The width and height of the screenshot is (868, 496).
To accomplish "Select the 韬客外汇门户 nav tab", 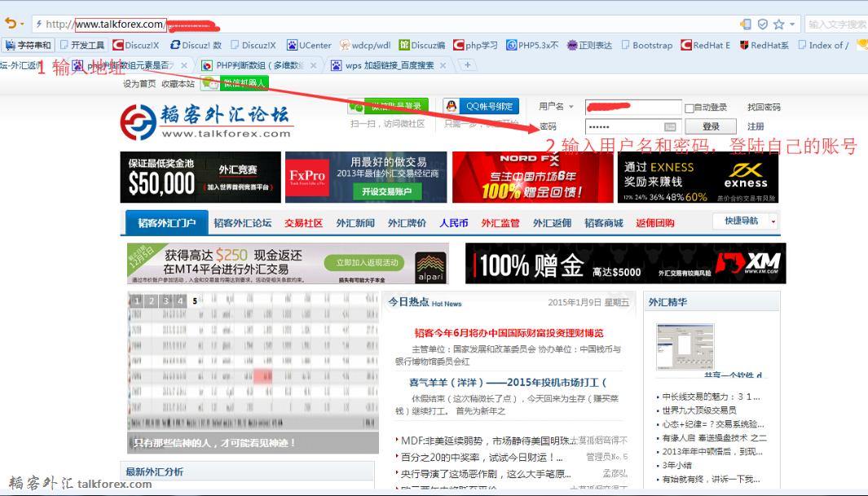I will coord(166,223).
